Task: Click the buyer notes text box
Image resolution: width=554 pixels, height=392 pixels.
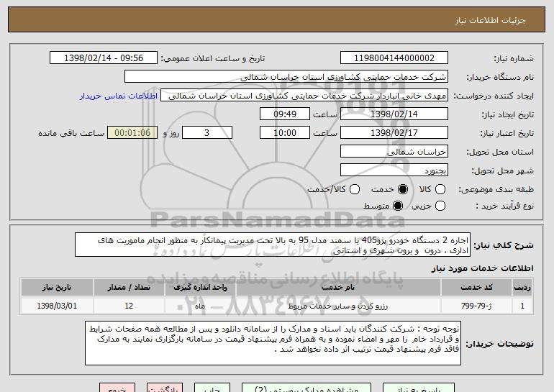Action: (x=273, y=343)
